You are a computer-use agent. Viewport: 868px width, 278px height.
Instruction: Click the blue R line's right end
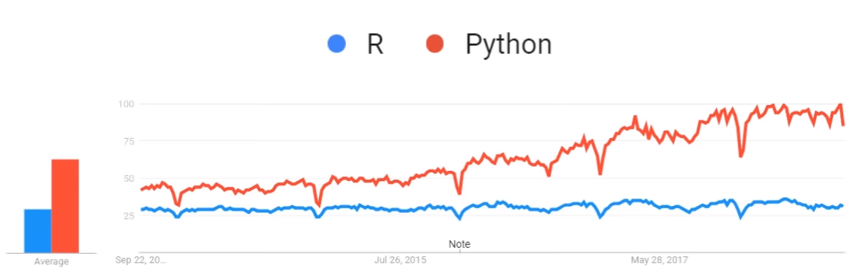pos(842,205)
